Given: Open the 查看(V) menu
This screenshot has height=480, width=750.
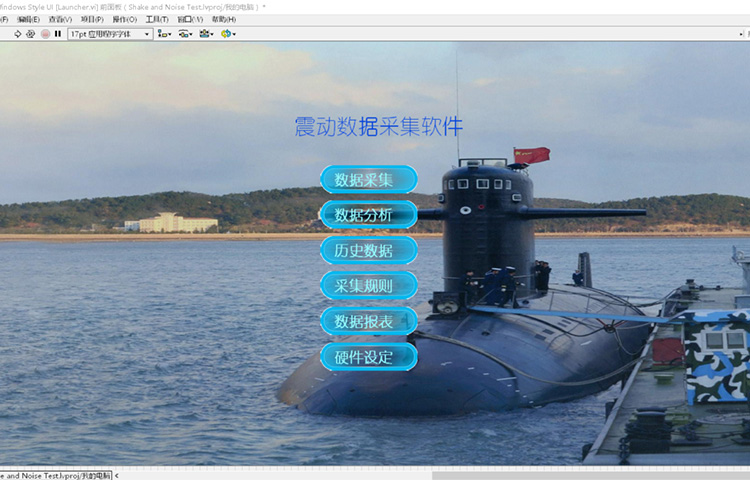Looking at the screenshot, I should tap(60, 19).
